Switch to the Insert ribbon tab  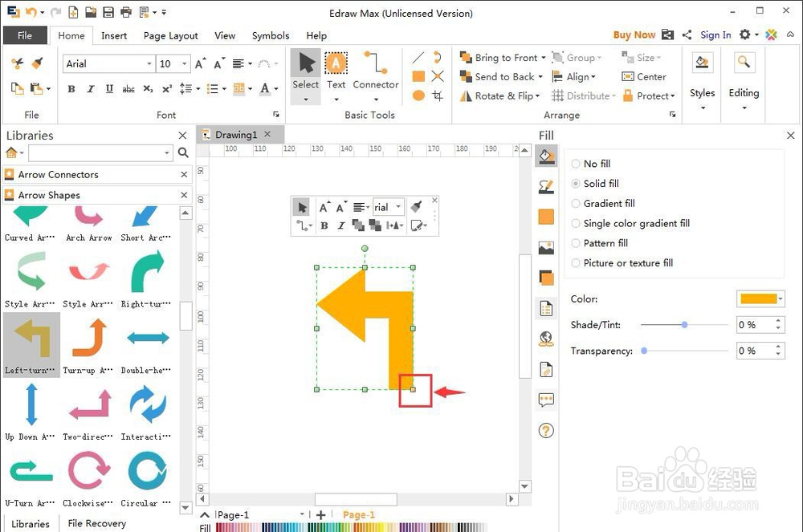click(x=114, y=35)
